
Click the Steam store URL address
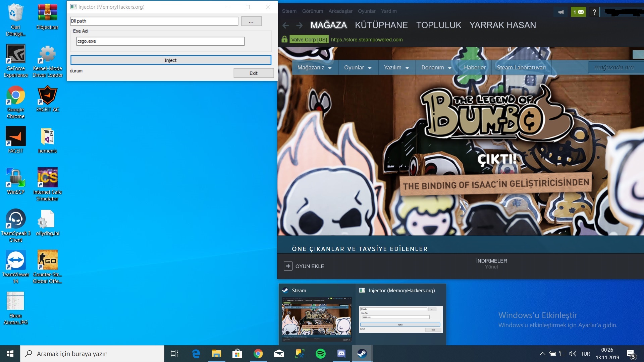click(367, 40)
